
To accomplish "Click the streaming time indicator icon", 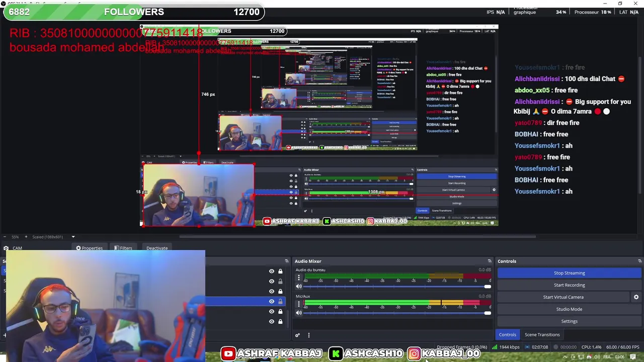I will 528,347.
